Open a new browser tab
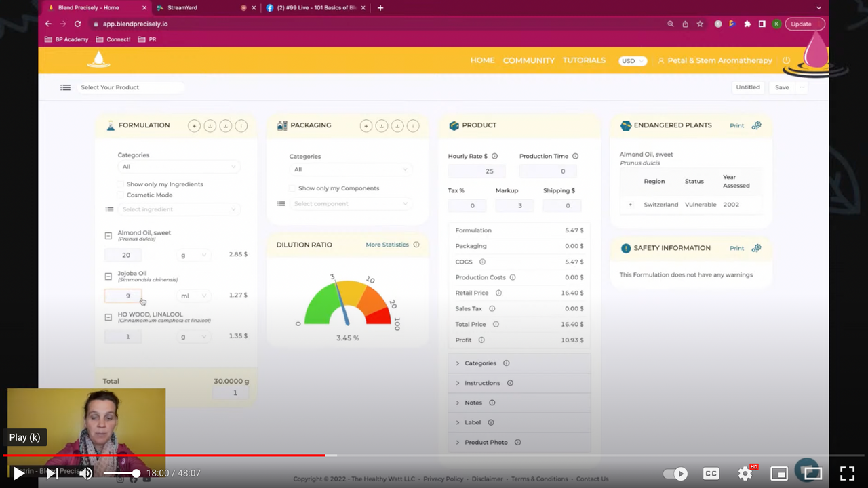Image resolution: width=868 pixels, height=488 pixels. click(380, 7)
